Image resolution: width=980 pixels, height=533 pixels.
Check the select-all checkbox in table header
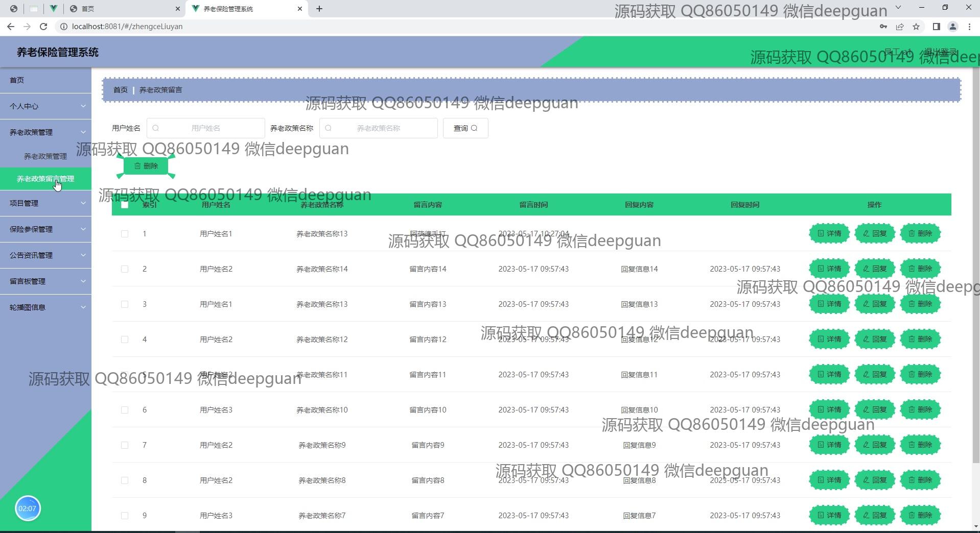click(x=125, y=205)
